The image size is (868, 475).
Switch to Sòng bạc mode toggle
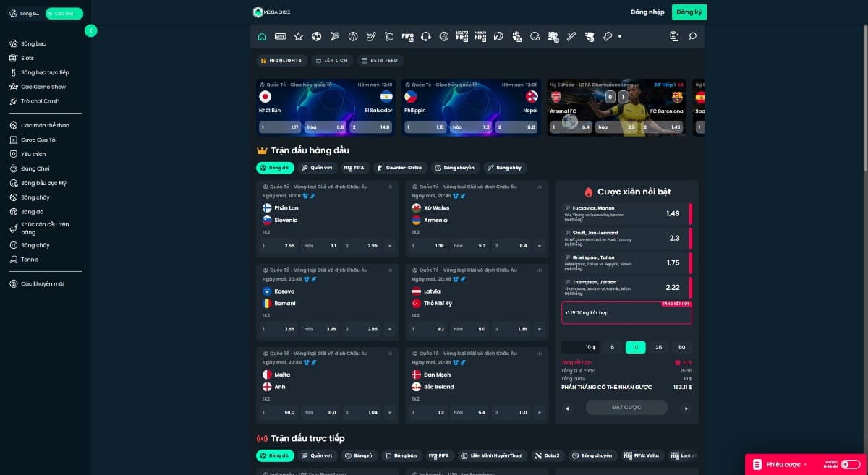tap(25, 13)
